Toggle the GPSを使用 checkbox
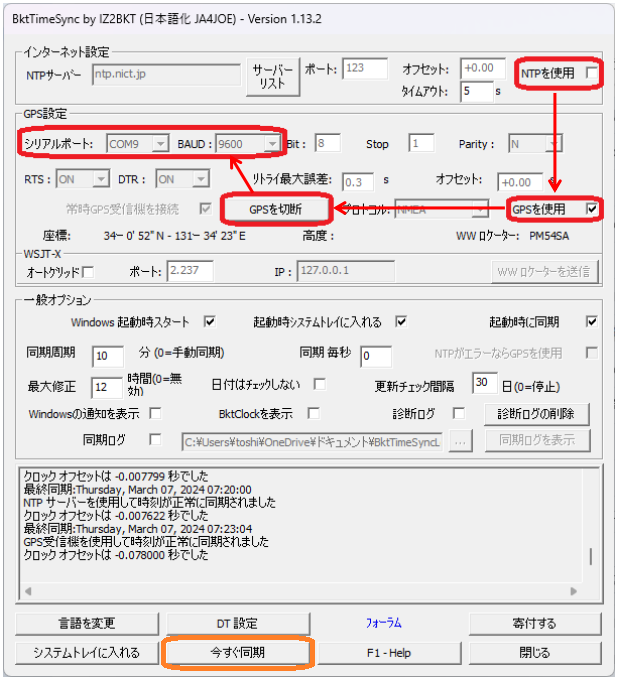 point(591,209)
